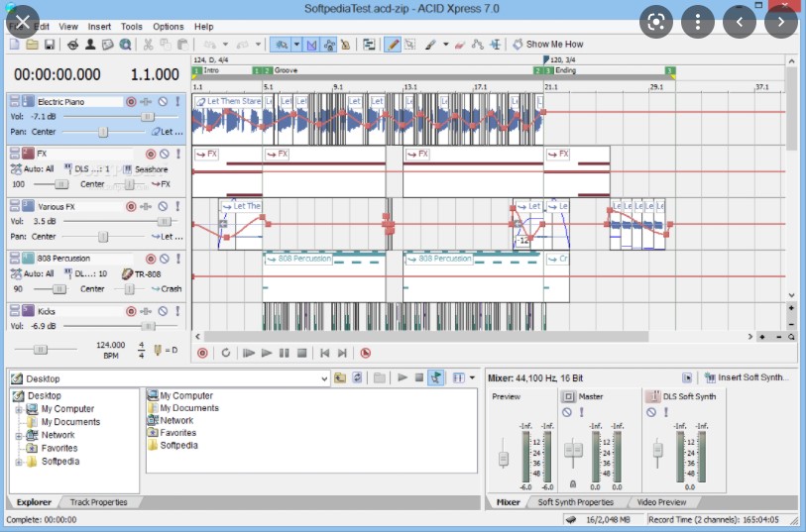Click the Electric Piano volume slider handle
The image size is (806, 532).
[148, 117]
